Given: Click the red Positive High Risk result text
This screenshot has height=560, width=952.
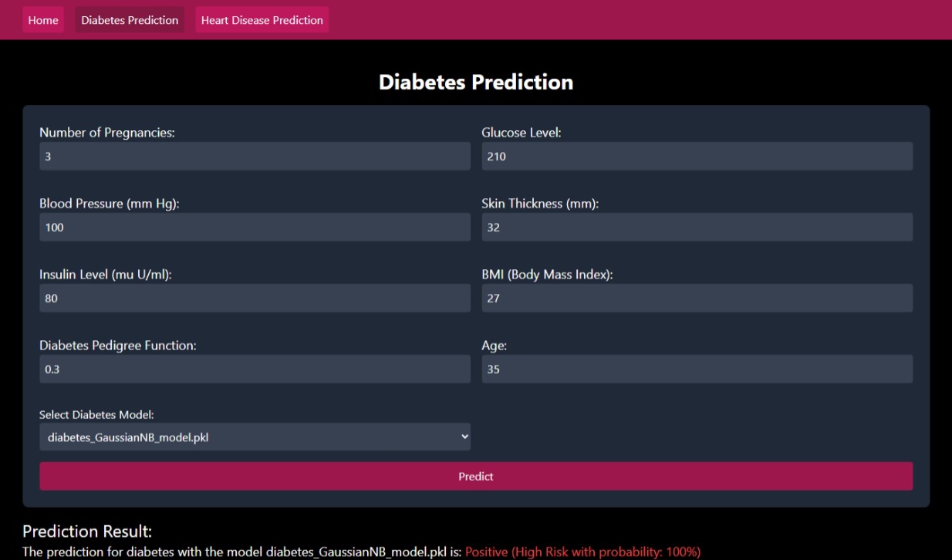Looking at the screenshot, I should (x=582, y=552).
